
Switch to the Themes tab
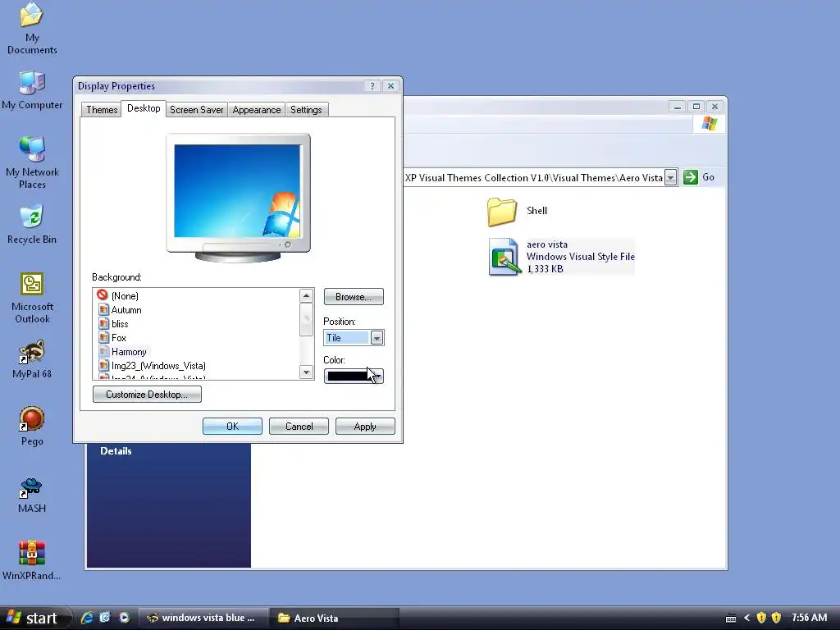pos(102,110)
